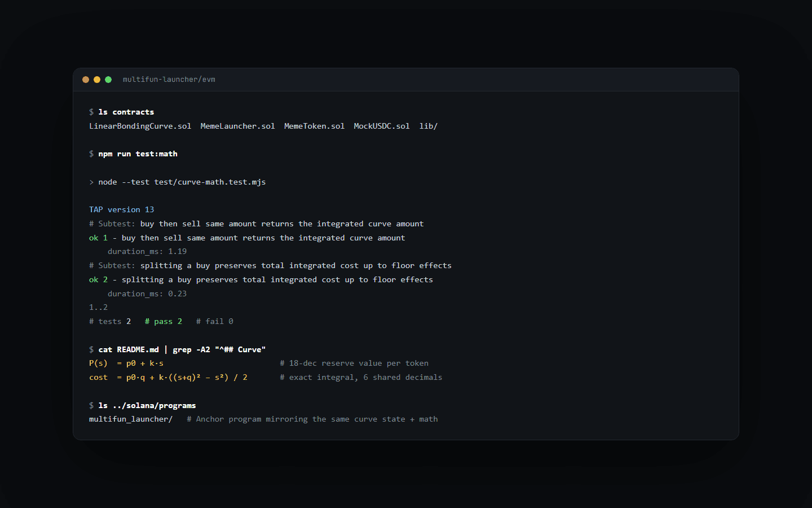
Task: Click LinearBondingCurve.sol file name
Action: click(140, 126)
